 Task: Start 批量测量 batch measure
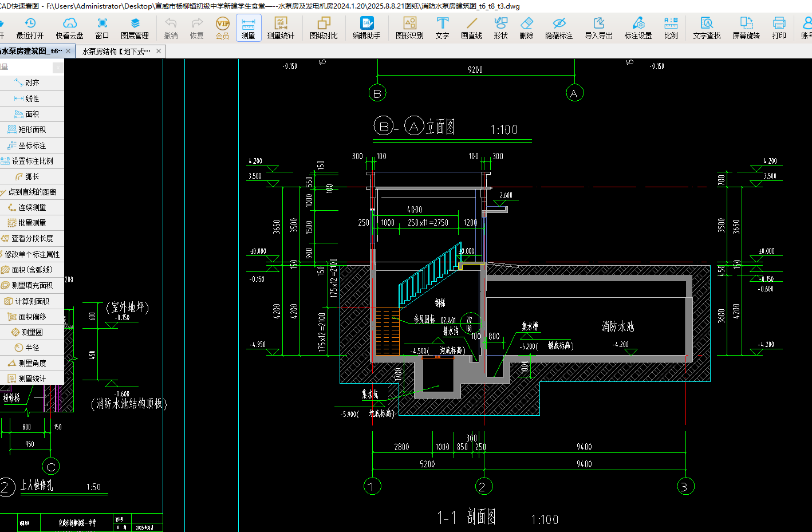pyautogui.click(x=31, y=223)
